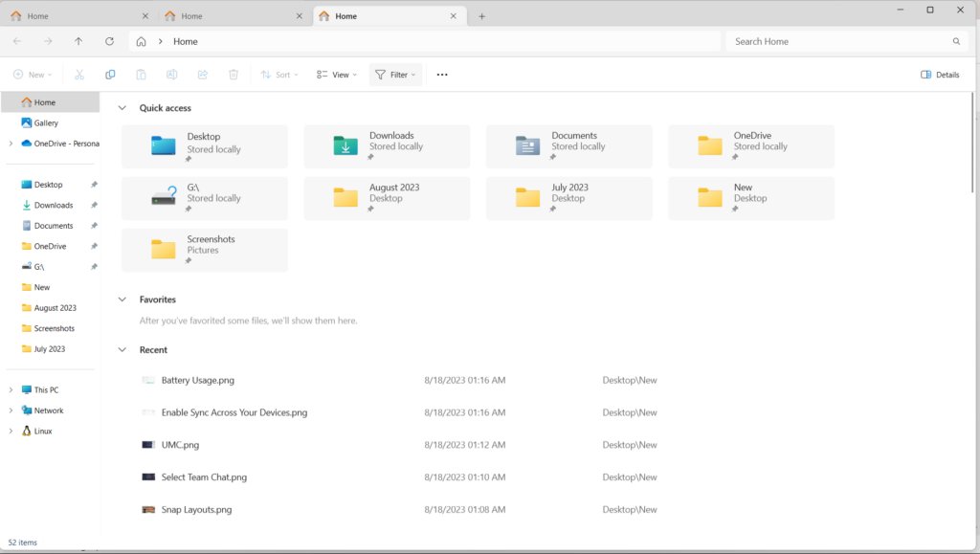Open the View dropdown menu
Screen dimensions: 980x554
pos(337,75)
